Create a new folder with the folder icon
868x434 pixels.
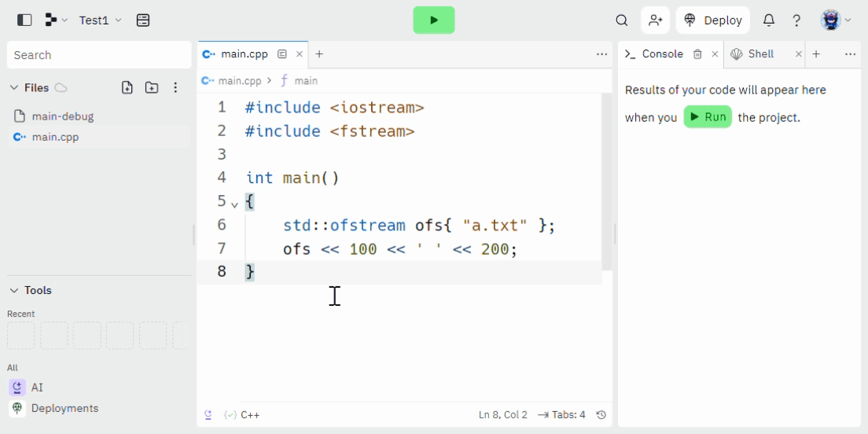click(x=152, y=87)
